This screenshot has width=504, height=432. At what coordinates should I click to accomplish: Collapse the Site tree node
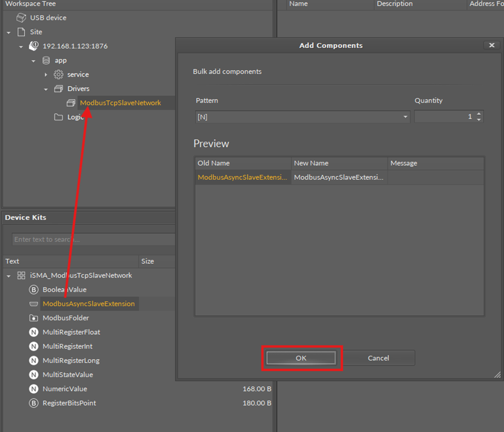point(8,32)
